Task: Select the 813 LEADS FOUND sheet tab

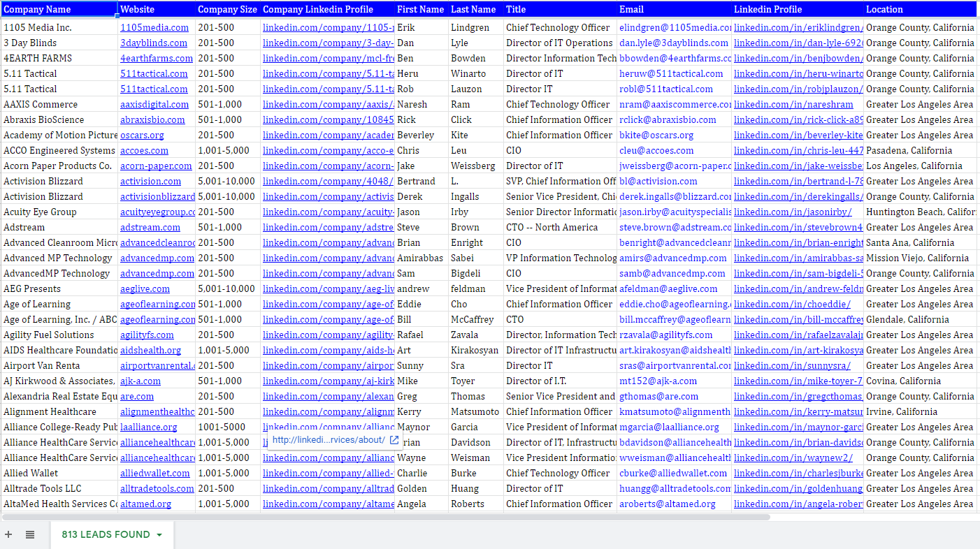Action: pyautogui.click(x=106, y=534)
